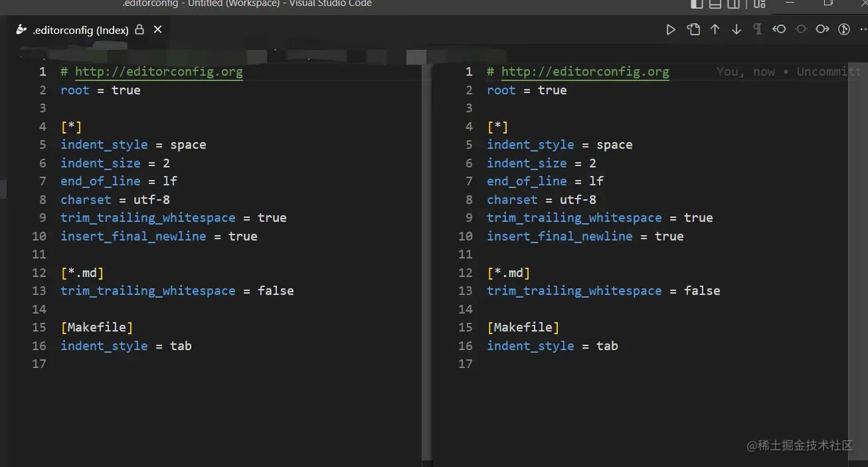The height and width of the screenshot is (467, 868).
Task: Go to previous change with up arrow
Action: pyautogui.click(x=715, y=29)
